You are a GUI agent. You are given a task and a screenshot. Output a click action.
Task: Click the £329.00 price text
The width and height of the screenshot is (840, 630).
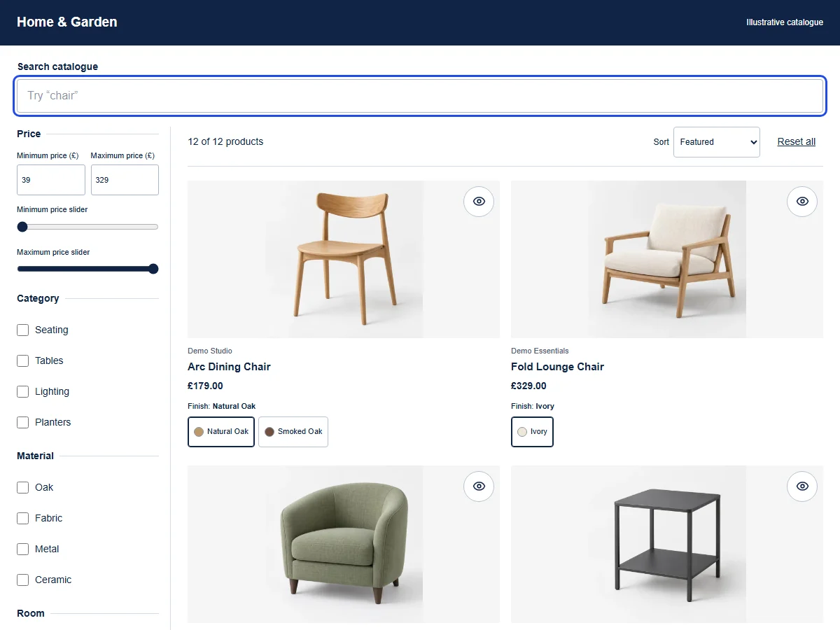pyautogui.click(x=528, y=386)
